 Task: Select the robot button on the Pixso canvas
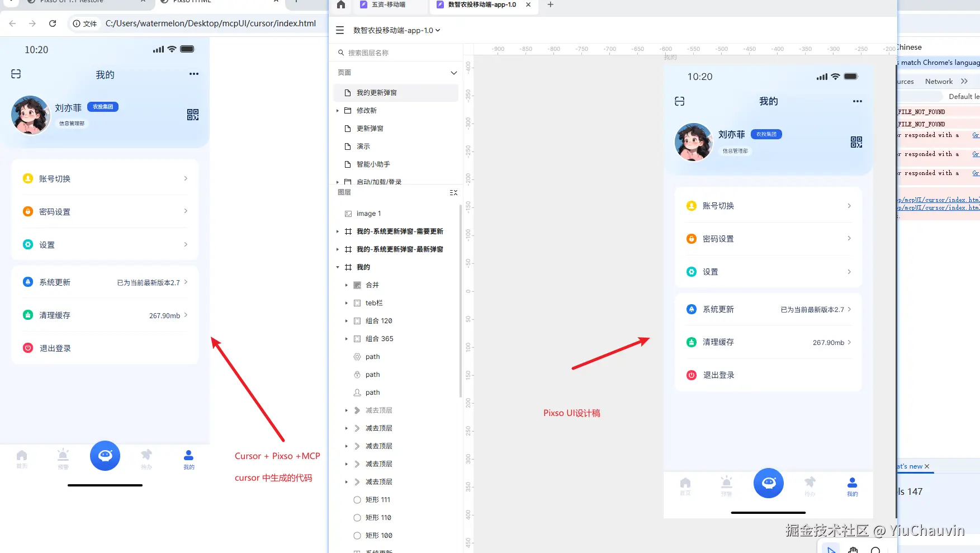click(x=769, y=483)
